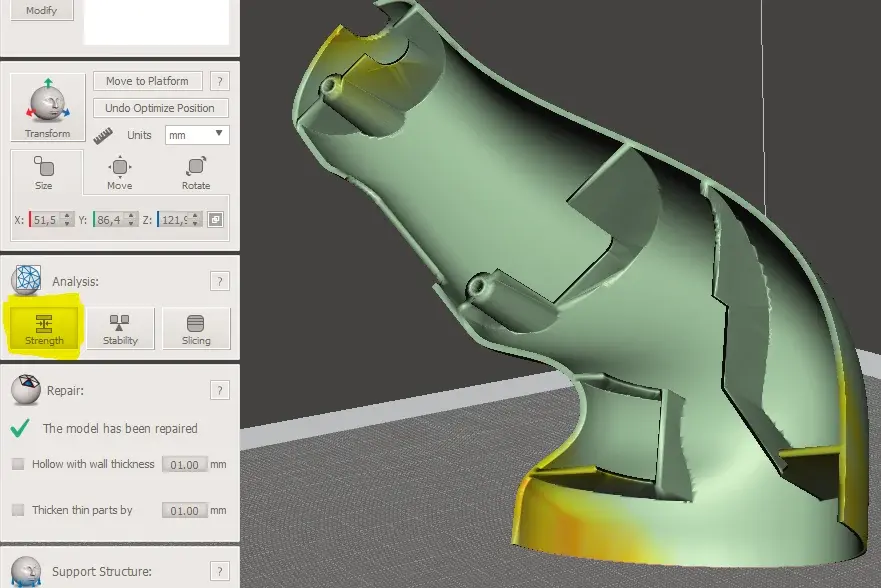This screenshot has height=588, width=881.
Task: Click the Repair section help button
Action: pos(220,390)
